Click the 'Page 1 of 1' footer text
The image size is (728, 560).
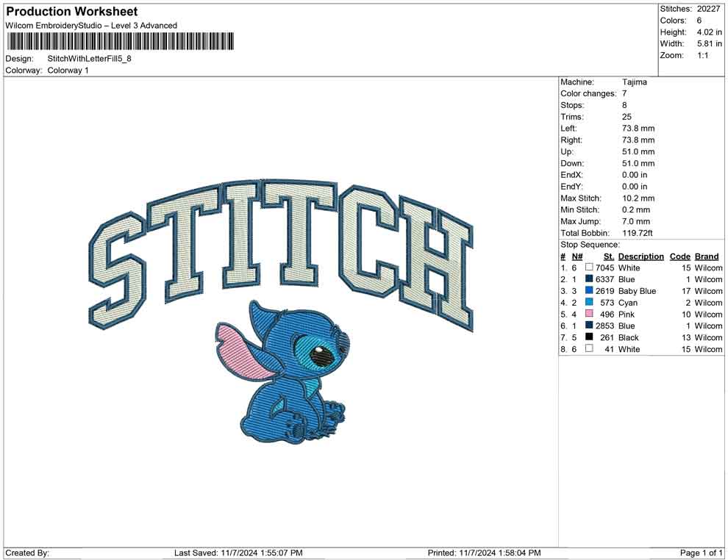click(x=701, y=553)
